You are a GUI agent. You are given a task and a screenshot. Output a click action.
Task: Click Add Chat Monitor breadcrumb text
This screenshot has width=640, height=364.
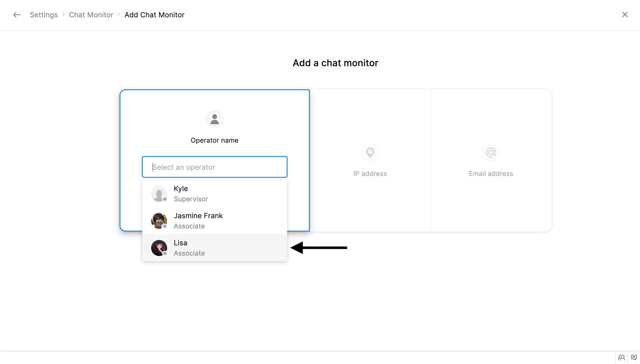click(x=154, y=15)
